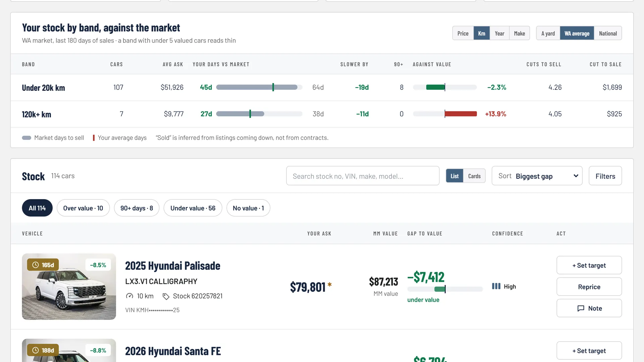Viewport: 644px width, 362px height.
Task: Click the $51,926 average ask value
Action: coord(172,87)
